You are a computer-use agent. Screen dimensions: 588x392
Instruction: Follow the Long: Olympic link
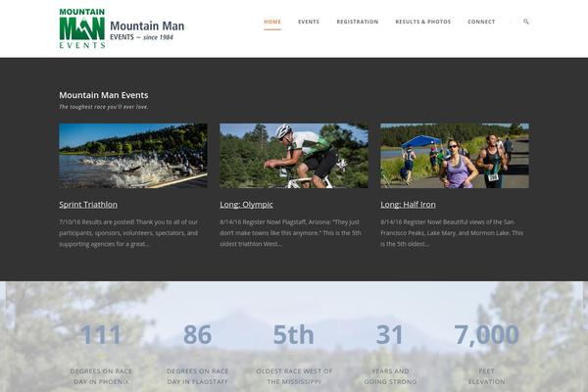(x=246, y=205)
